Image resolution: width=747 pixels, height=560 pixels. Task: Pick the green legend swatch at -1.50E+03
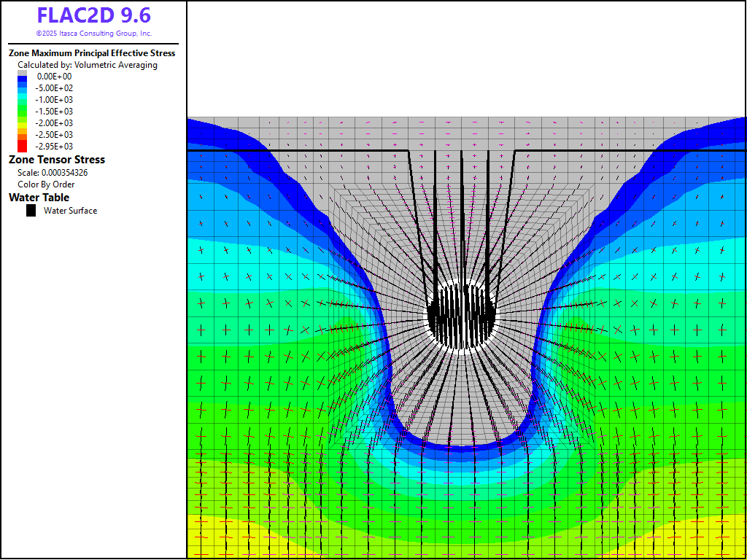pyautogui.click(x=22, y=112)
